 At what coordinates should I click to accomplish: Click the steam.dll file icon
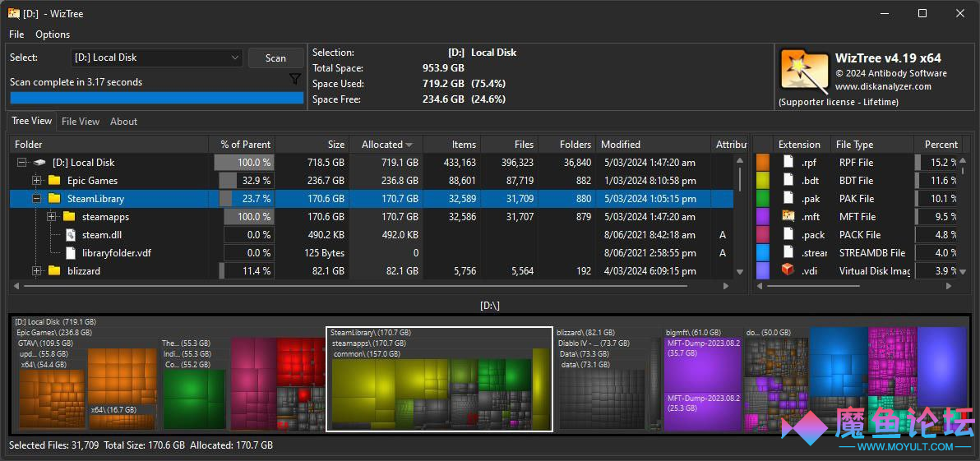point(72,235)
